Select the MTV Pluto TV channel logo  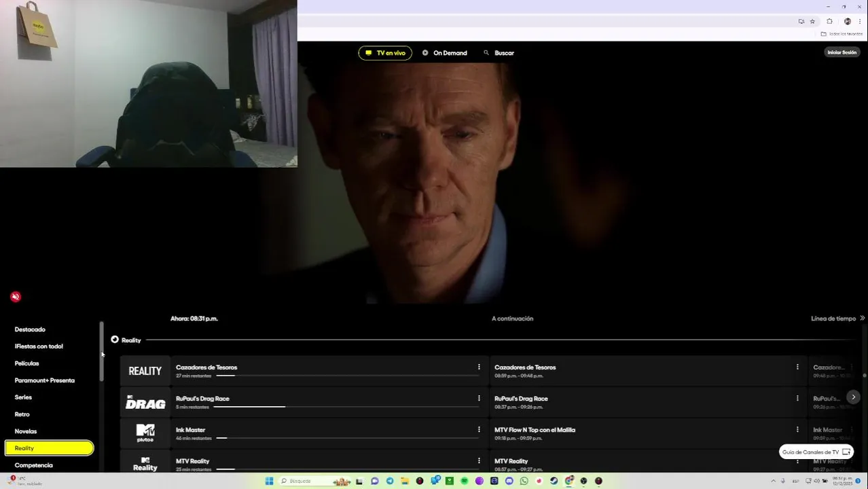click(145, 433)
